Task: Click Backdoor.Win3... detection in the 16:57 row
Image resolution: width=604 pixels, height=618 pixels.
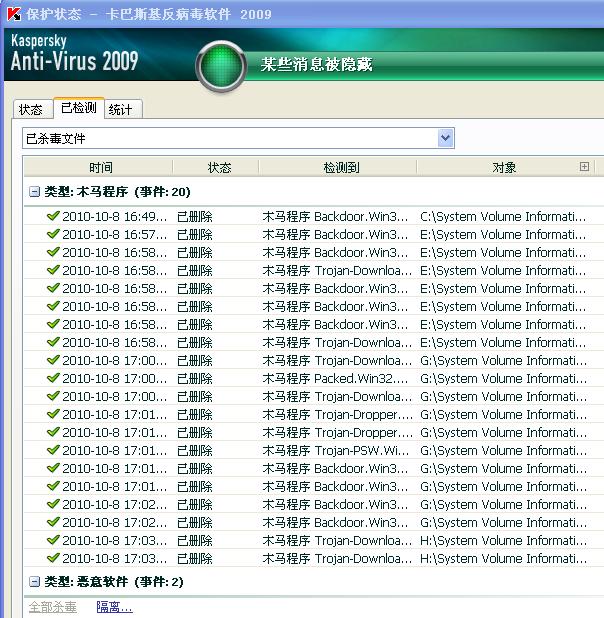Action: pyautogui.click(x=335, y=235)
